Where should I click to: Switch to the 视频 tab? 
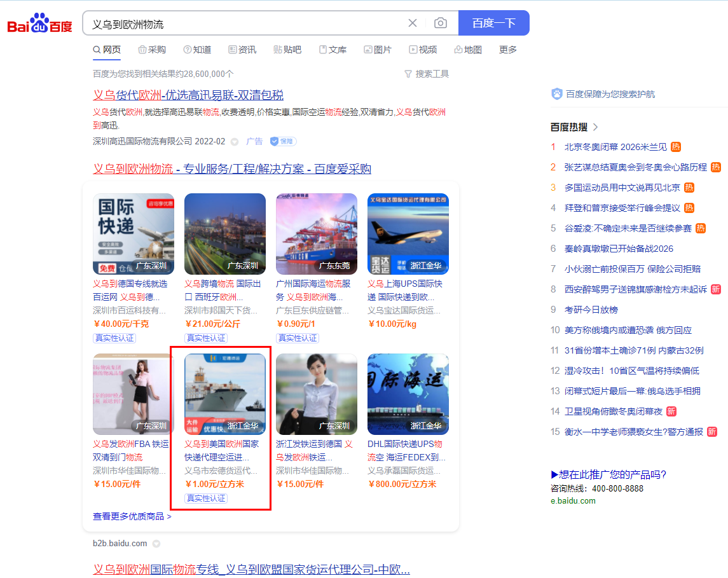point(423,50)
